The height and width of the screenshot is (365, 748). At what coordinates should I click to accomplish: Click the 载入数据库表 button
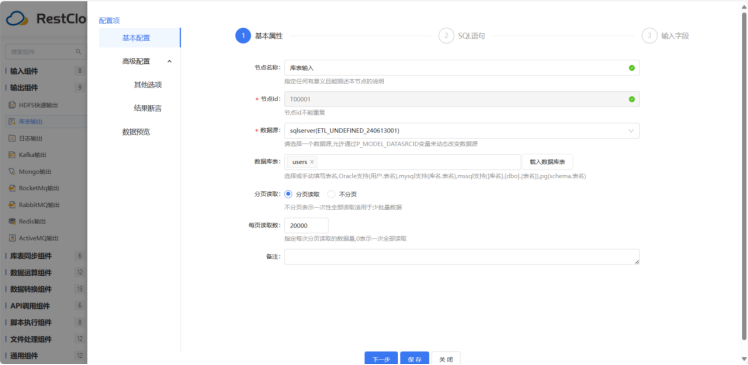547,162
